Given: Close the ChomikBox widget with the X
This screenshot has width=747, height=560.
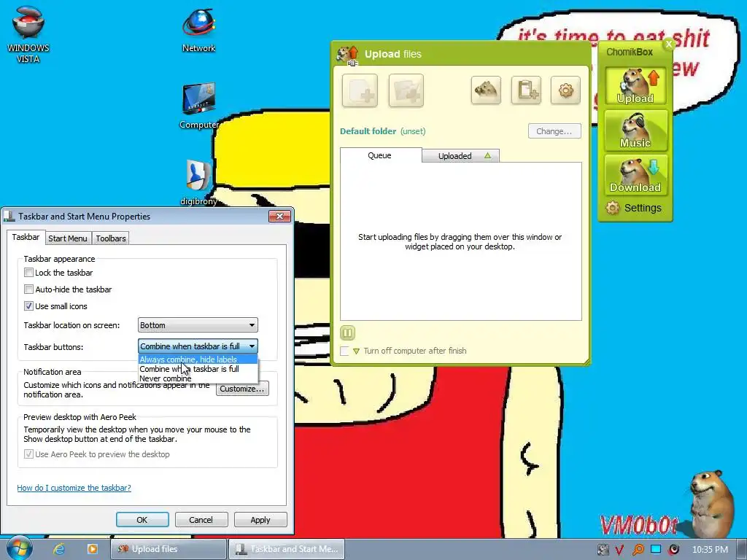Looking at the screenshot, I should (668, 44).
